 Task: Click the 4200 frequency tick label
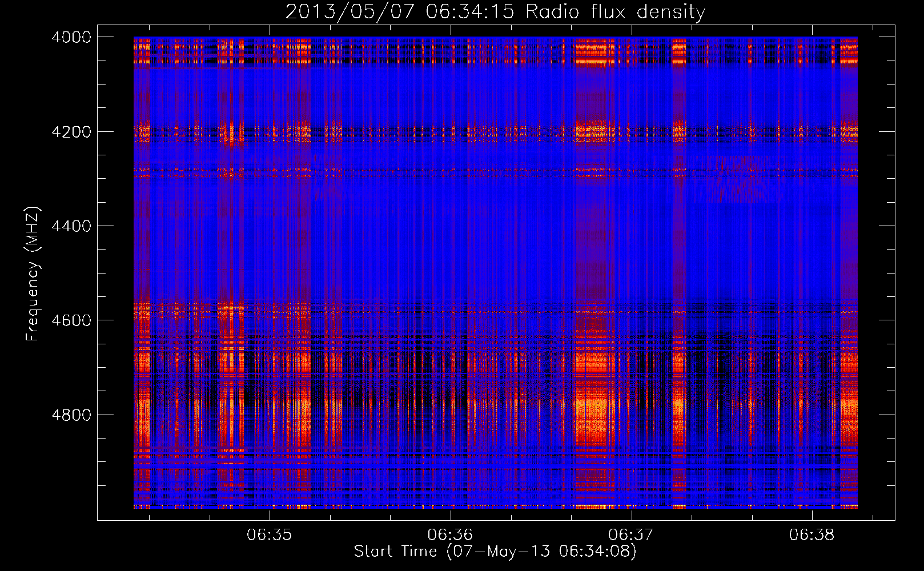[71, 132]
